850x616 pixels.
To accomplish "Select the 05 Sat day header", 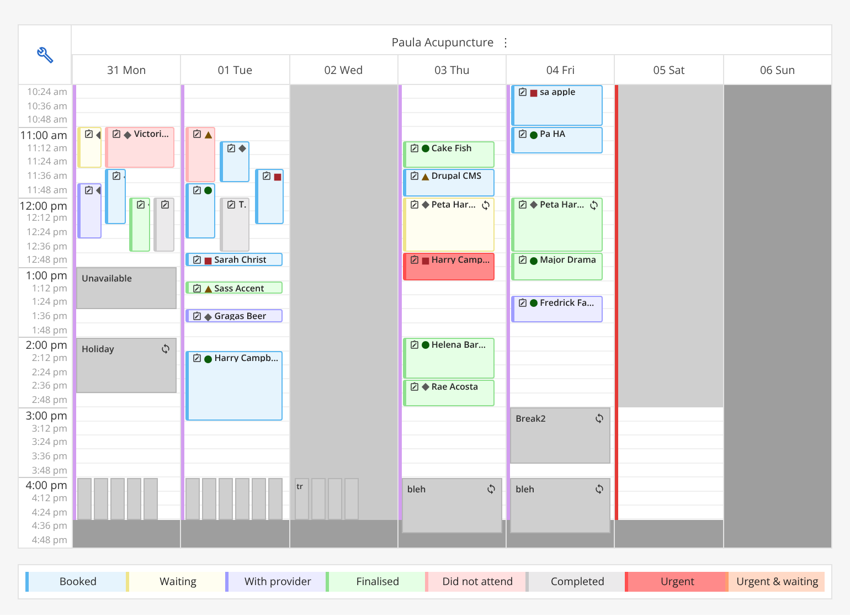I will pos(669,70).
